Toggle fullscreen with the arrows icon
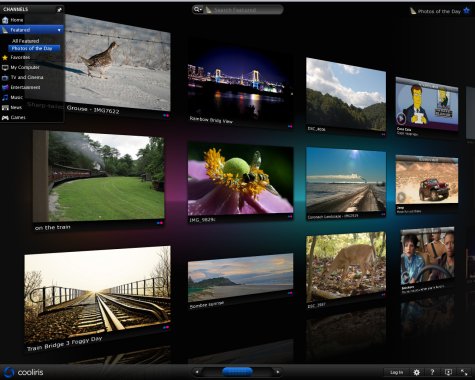The width and height of the screenshot is (475, 380). point(464,372)
